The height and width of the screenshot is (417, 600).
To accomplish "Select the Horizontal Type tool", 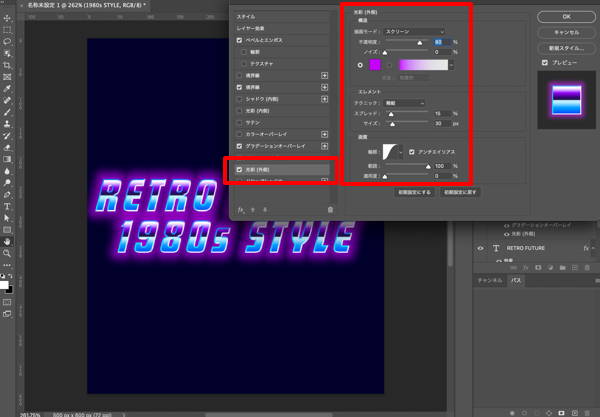I will point(7,207).
